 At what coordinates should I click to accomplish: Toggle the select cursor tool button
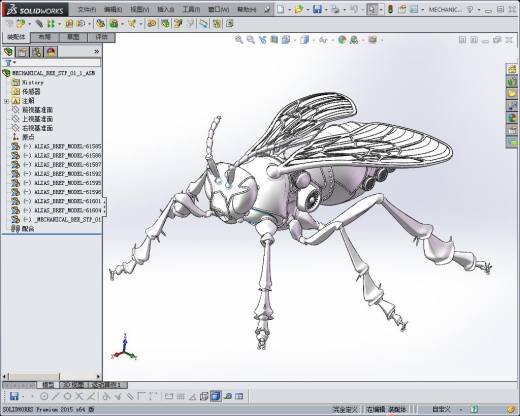click(372, 10)
